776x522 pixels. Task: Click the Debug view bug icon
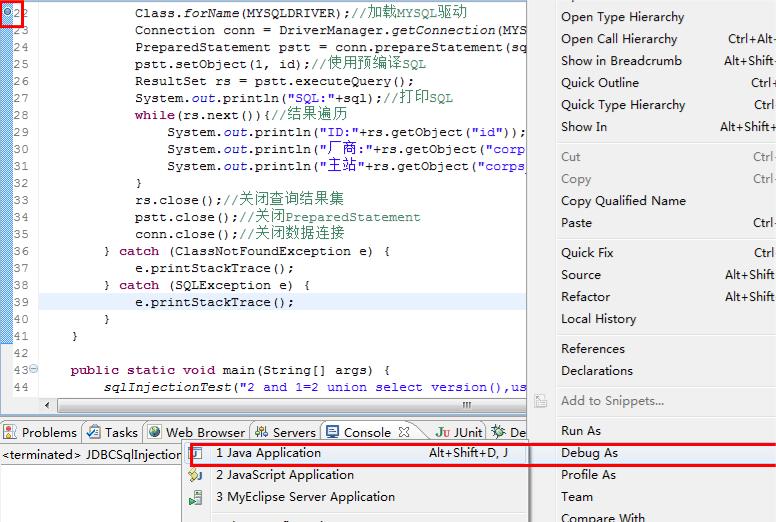click(498, 432)
